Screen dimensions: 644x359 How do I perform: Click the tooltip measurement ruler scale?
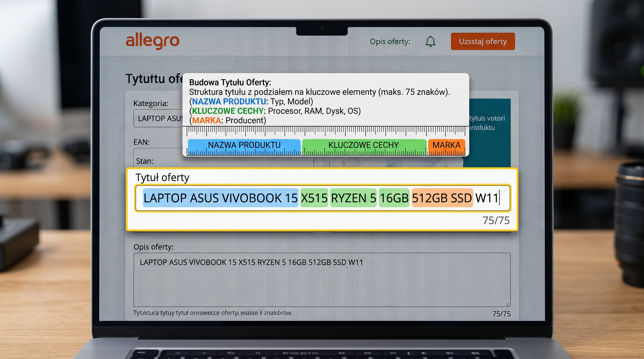click(x=326, y=131)
